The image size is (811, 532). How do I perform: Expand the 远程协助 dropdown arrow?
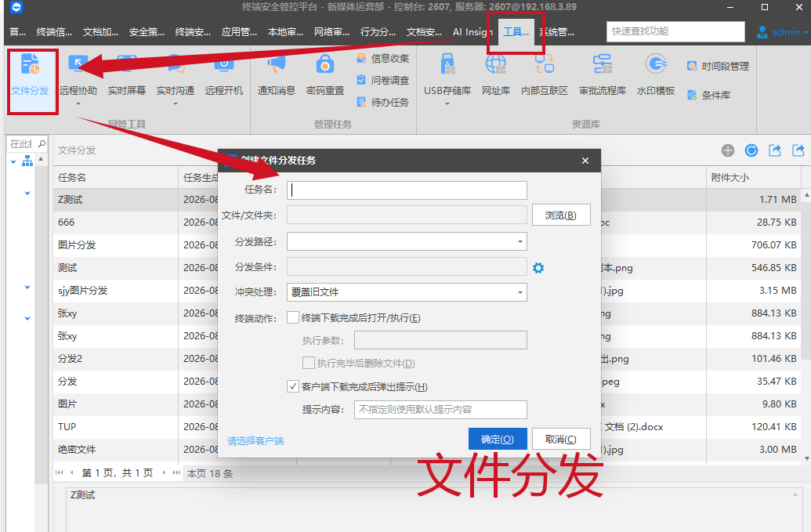point(78,104)
